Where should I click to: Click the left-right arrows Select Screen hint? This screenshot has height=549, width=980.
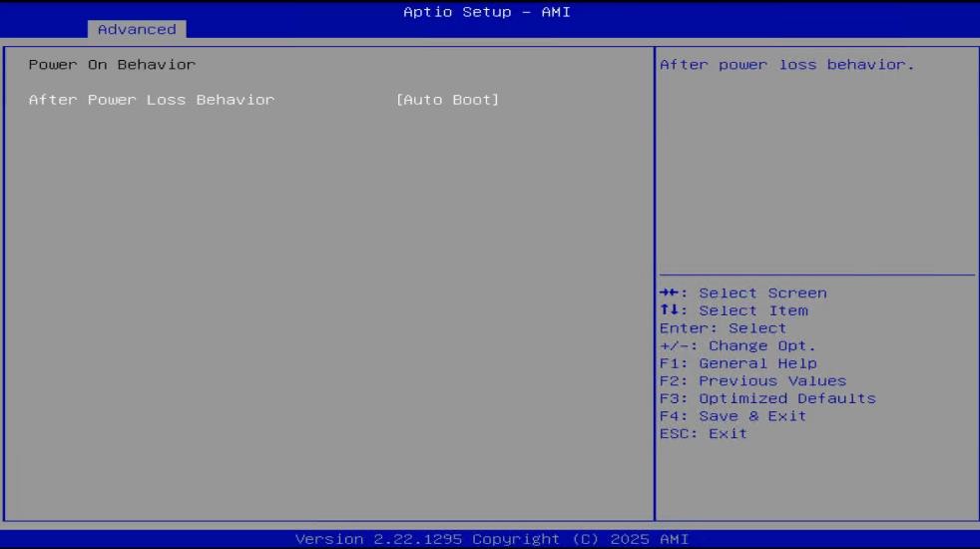743,292
